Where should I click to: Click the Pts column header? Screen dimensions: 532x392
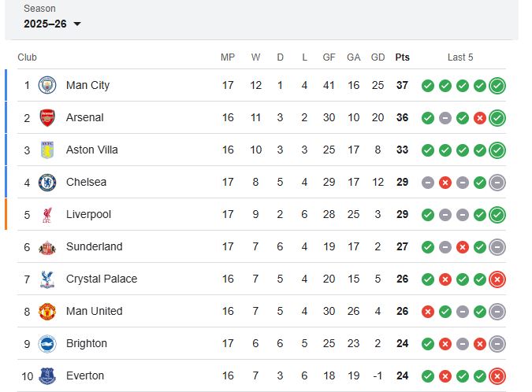[402, 57]
